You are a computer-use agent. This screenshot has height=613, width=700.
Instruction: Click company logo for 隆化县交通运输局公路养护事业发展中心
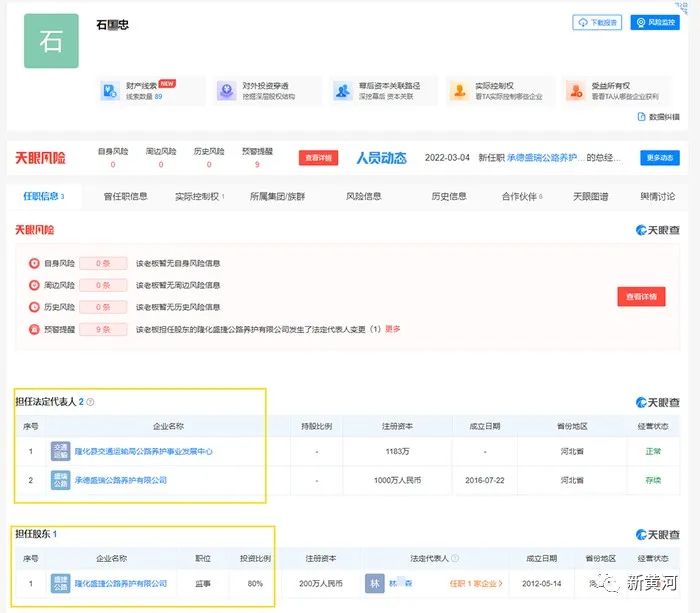tap(61, 451)
